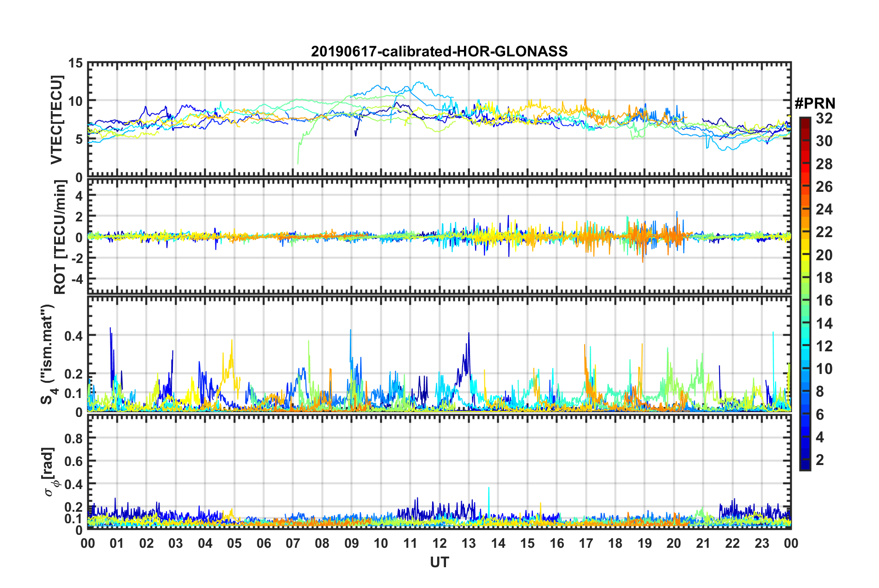The image size is (879, 588).
Task: Click the UT tick label 13
Action: pyautogui.click(x=469, y=543)
